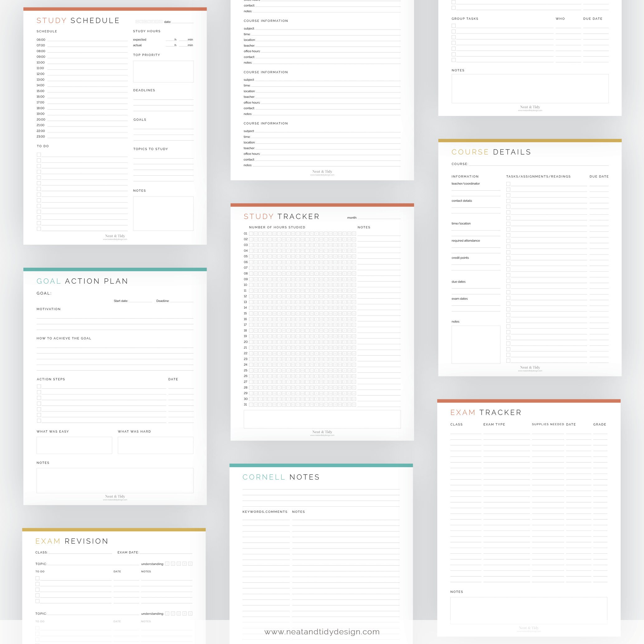Click the 06:00 schedule line
This screenshot has height=644, width=644.
pyautogui.click(x=88, y=40)
